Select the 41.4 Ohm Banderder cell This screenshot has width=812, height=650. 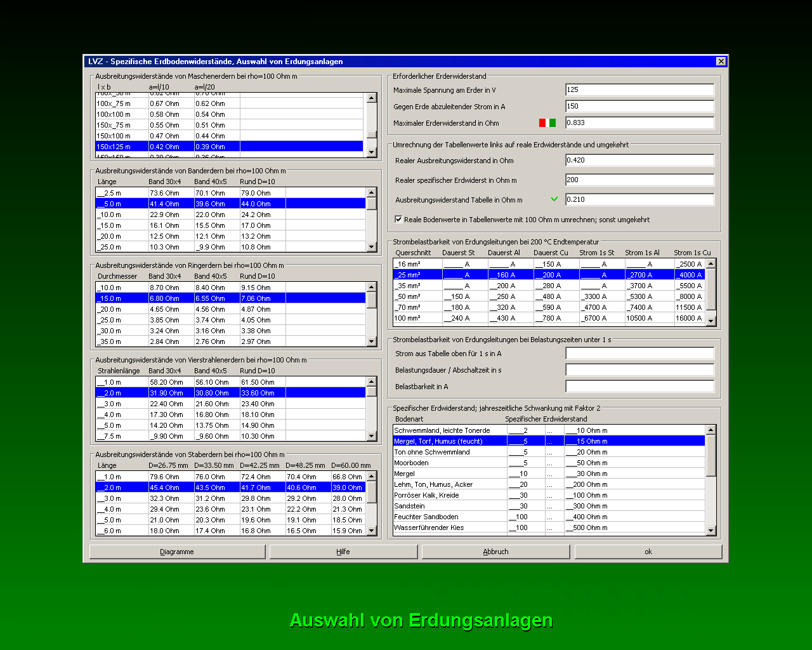pos(171,204)
